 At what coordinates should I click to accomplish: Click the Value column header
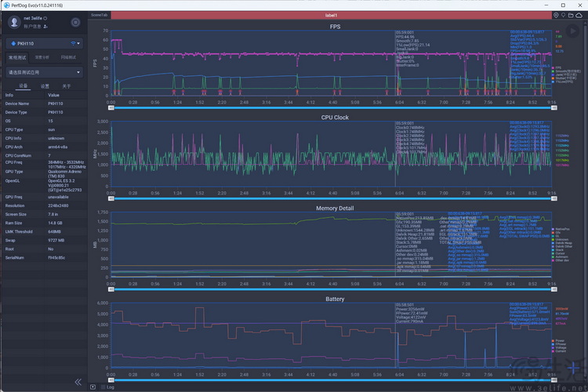tap(53, 95)
